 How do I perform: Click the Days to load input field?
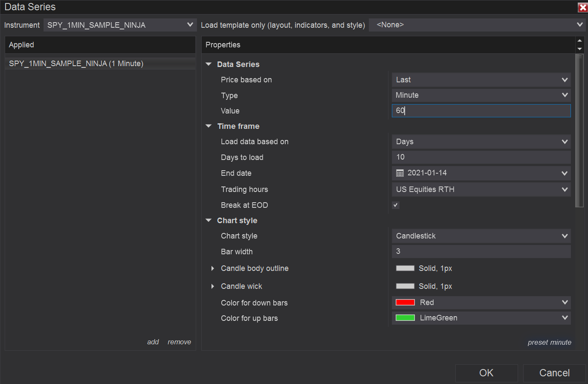click(481, 157)
